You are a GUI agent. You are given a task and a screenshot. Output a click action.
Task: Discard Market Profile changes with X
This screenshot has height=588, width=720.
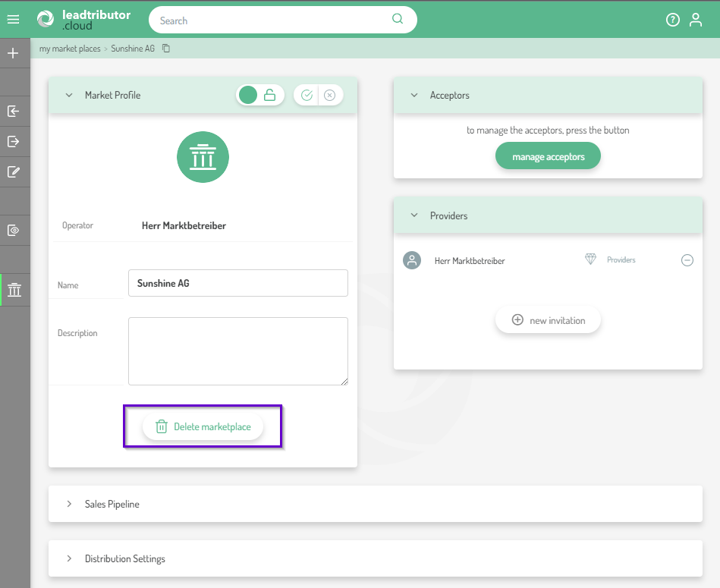329,95
